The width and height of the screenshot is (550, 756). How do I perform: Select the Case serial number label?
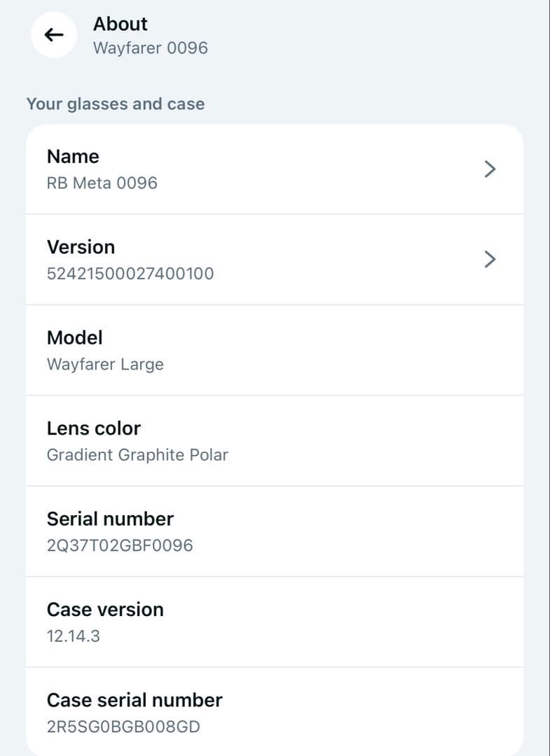click(135, 700)
